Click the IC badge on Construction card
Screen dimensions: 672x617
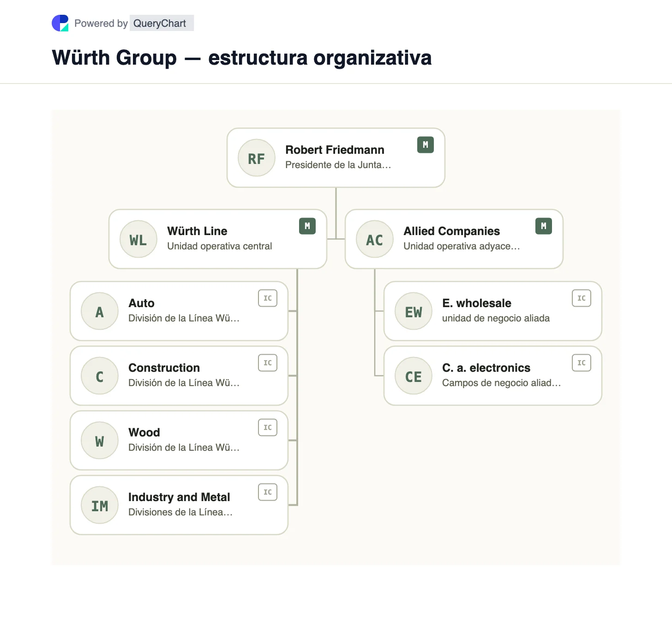[268, 363]
